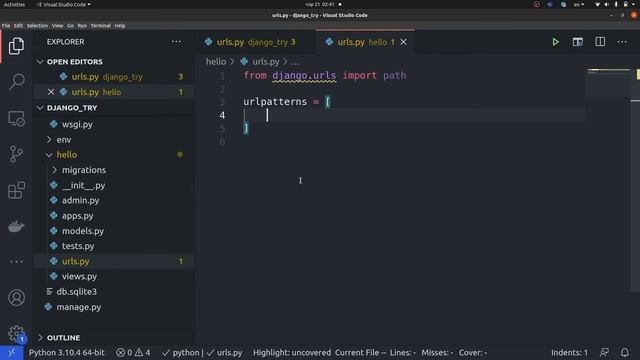This screenshot has height=360, width=640.
Task: Open admin.py file
Action: point(80,200)
